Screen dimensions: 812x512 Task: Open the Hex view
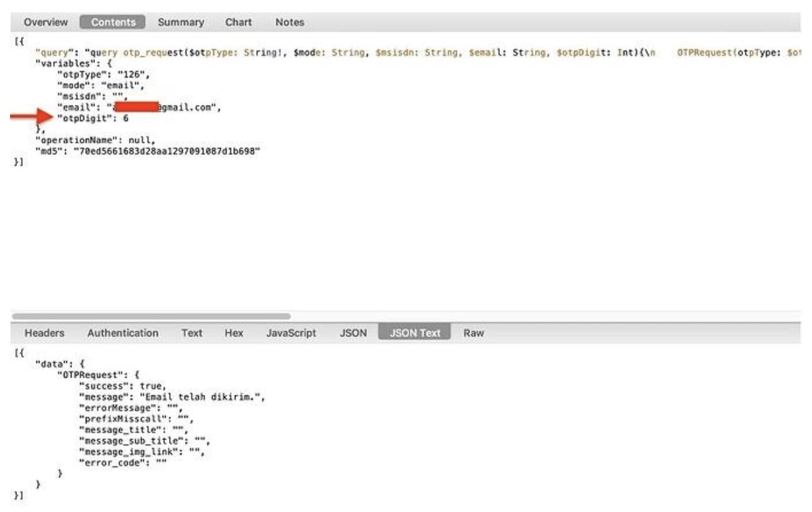[x=233, y=333]
